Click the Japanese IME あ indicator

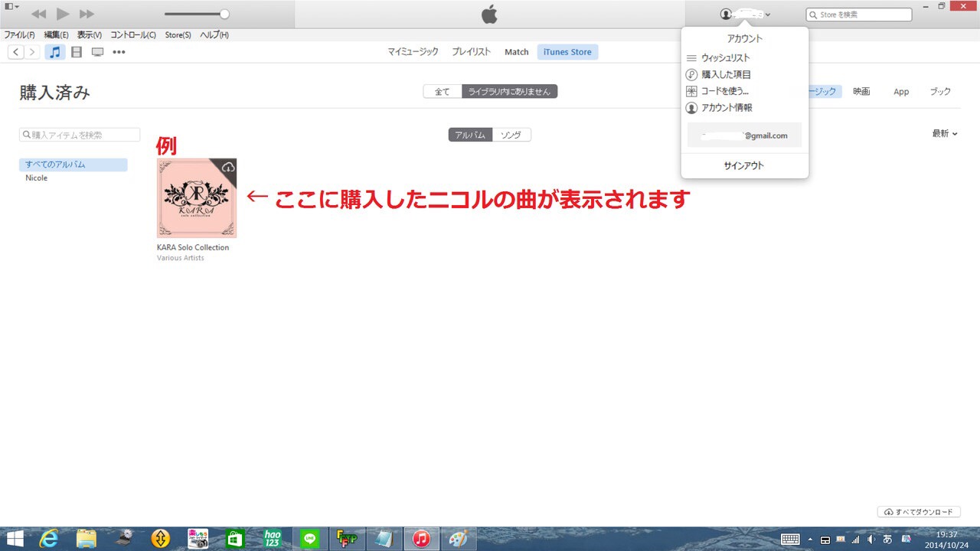pyautogui.click(x=887, y=540)
